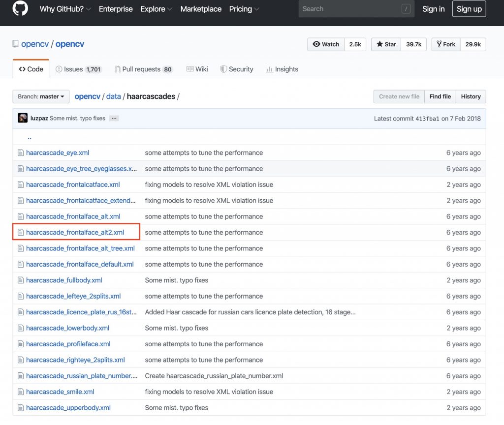504x425 pixels.
Task: Click '2 years ago' in haarcascade_upperbody.xml row
Action: point(464,408)
